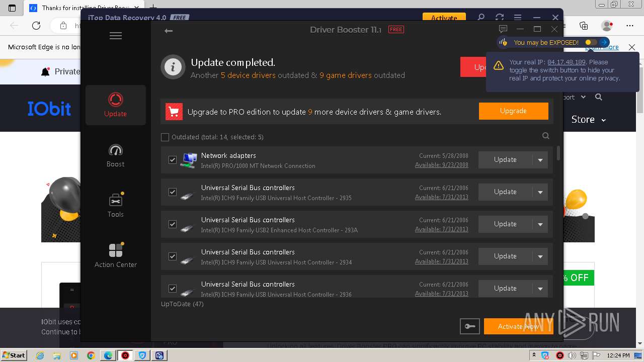Open Edge Collections icon
The width and height of the screenshot is (644, 362).
coord(584,26)
